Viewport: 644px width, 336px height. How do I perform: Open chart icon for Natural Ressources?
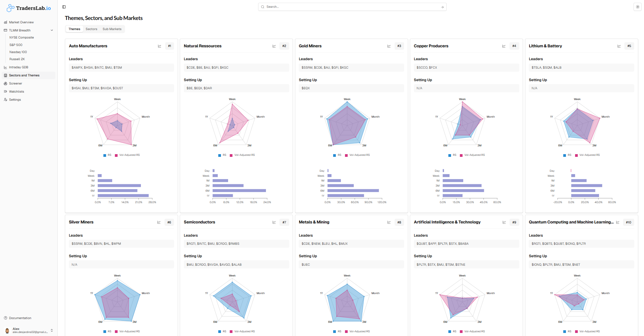click(x=274, y=46)
